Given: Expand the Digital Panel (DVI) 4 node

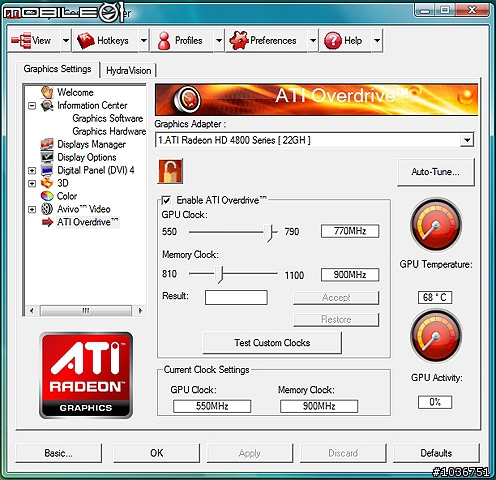Looking at the screenshot, I should click(32, 170).
